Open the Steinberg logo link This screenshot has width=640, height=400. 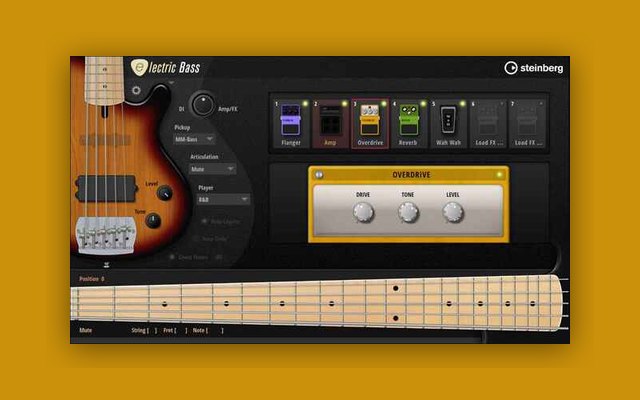[x=534, y=68]
